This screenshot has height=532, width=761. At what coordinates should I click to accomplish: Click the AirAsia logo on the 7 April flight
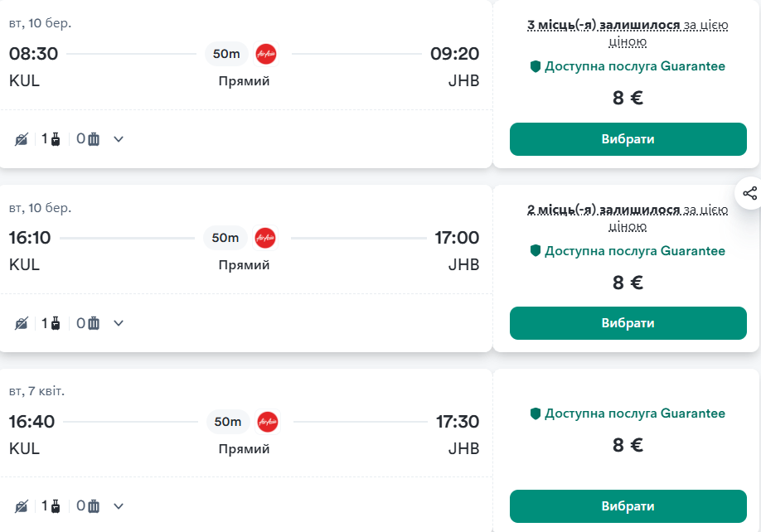(265, 422)
